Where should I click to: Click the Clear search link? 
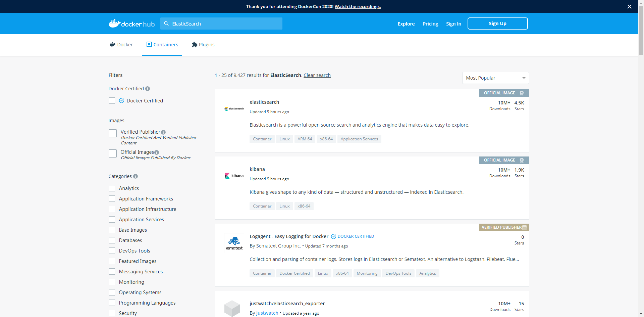click(317, 75)
